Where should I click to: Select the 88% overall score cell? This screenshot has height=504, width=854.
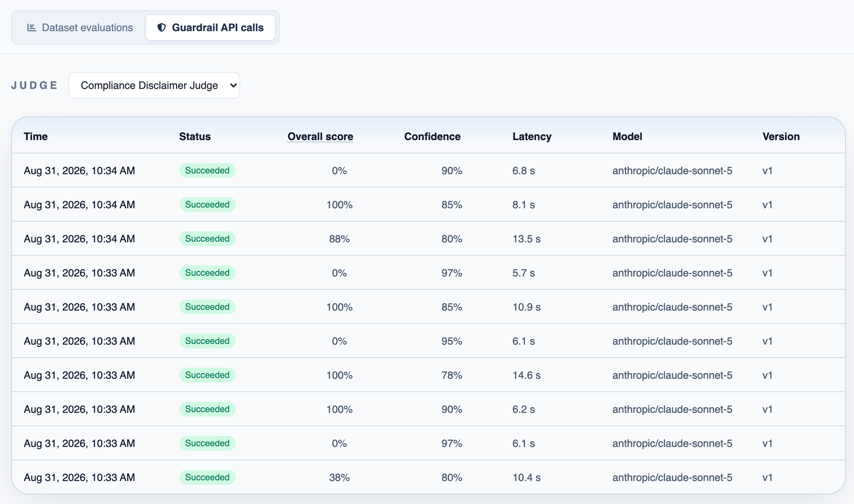(339, 239)
